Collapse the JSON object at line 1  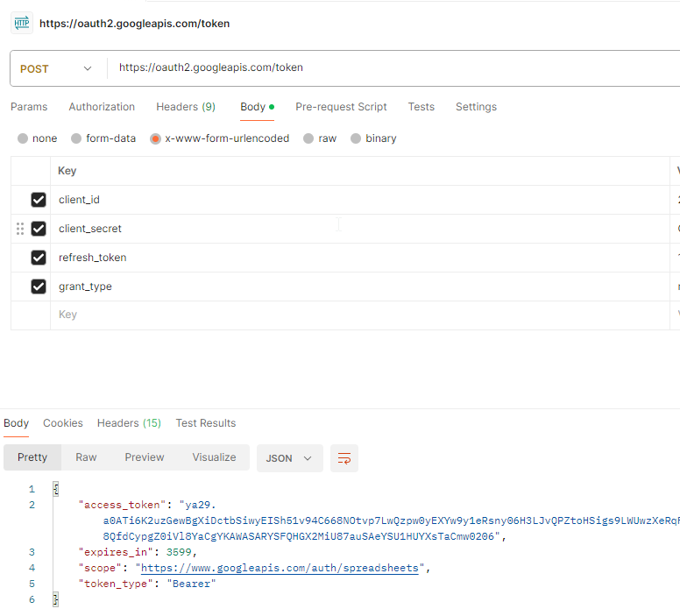pyautogui.click(x=55, y=489)
